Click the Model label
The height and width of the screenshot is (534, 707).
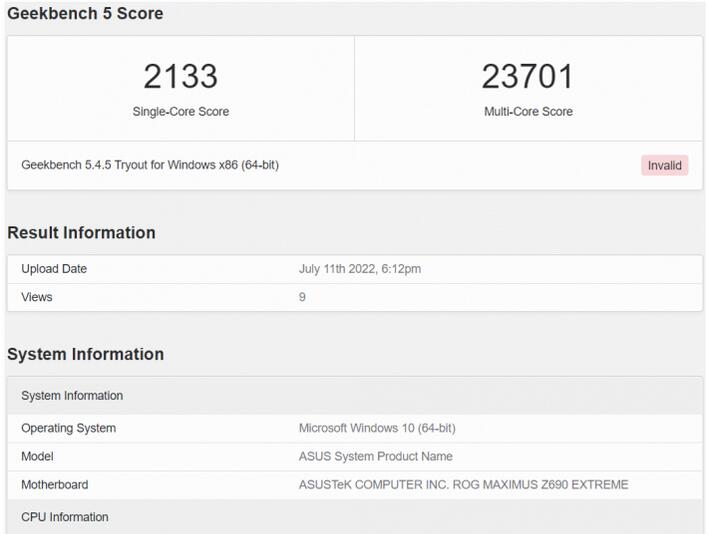coord(37,456)
